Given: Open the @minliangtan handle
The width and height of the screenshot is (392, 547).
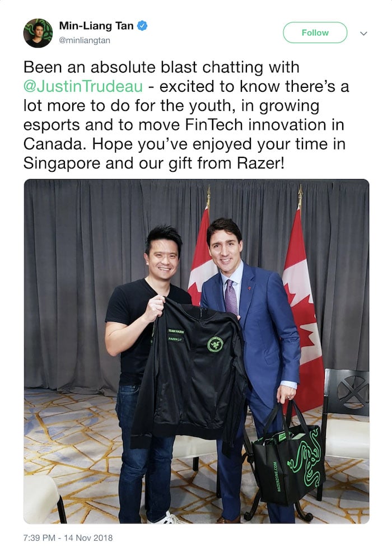Looking at the screenshot, I should (x=85, y=40).
